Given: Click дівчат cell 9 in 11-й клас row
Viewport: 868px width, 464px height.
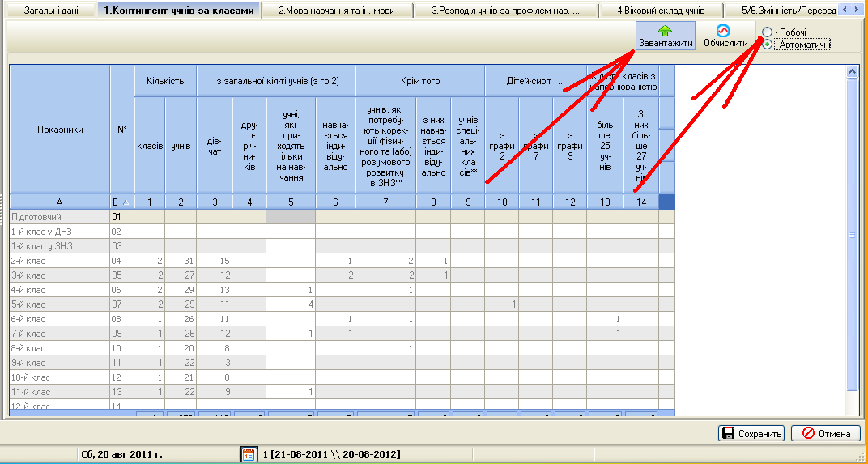Looking at the screenshot, I should (x=215, y=392).
